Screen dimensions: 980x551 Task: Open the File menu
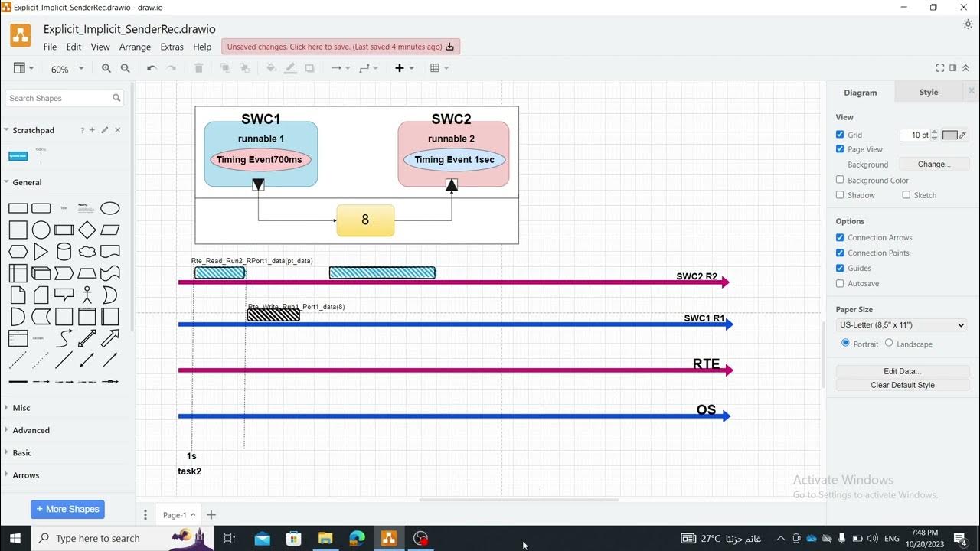(50, 47)
